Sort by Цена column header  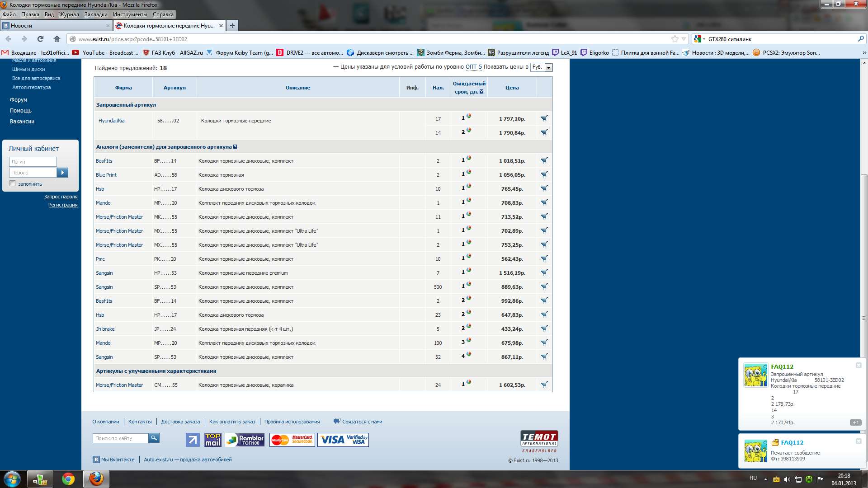pos(512,88)
